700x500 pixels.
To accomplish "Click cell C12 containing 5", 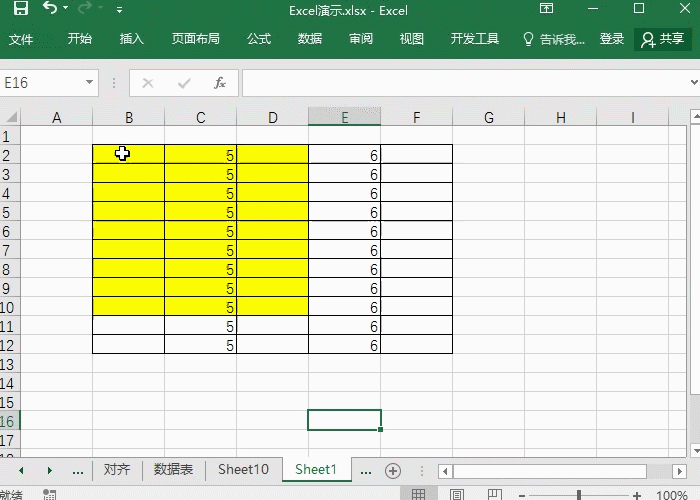I will [200, 345].
